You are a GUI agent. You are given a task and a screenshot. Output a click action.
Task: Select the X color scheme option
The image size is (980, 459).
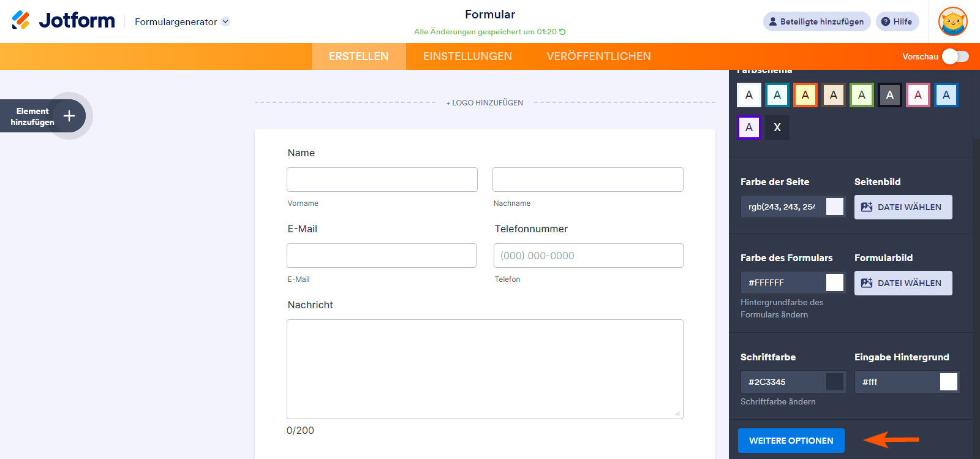click(x=777, y=127)
